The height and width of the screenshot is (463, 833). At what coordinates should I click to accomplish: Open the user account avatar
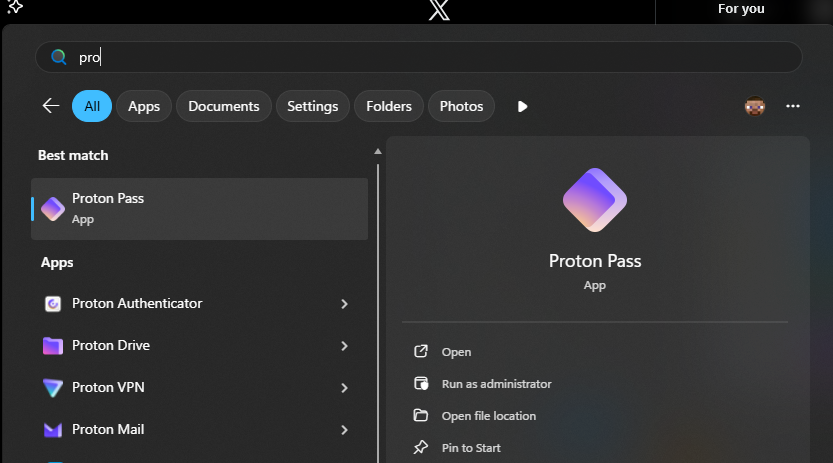point(754,106)
